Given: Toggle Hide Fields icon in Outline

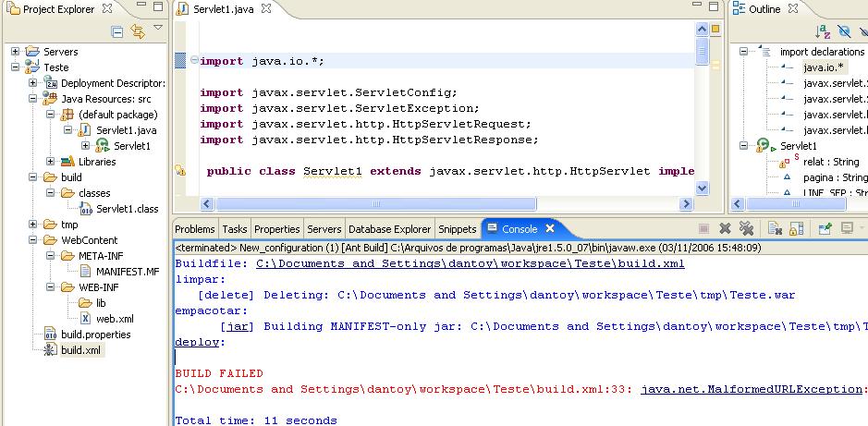Looking at the screenshot, I should (x=844, y=31).
